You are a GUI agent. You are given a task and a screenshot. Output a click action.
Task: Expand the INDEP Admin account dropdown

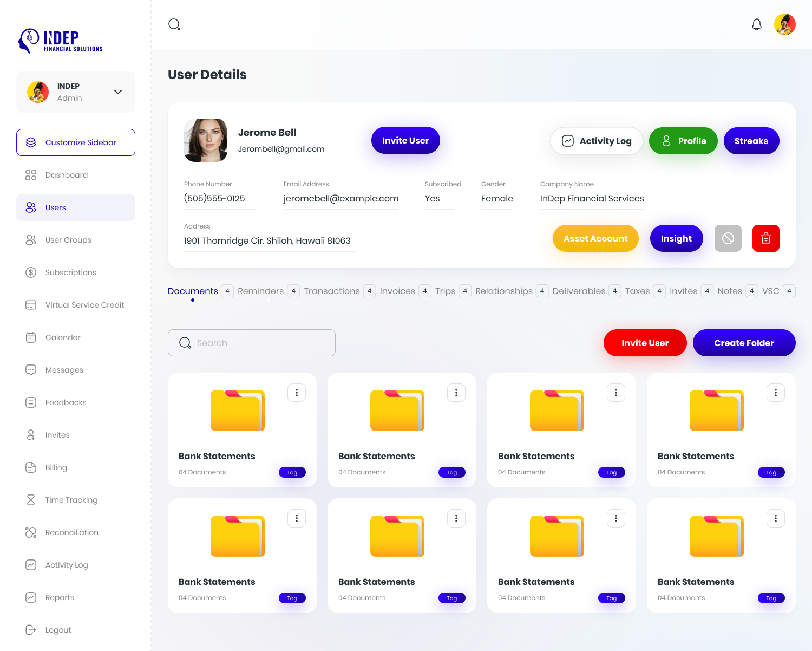click(x=117, y=92)
